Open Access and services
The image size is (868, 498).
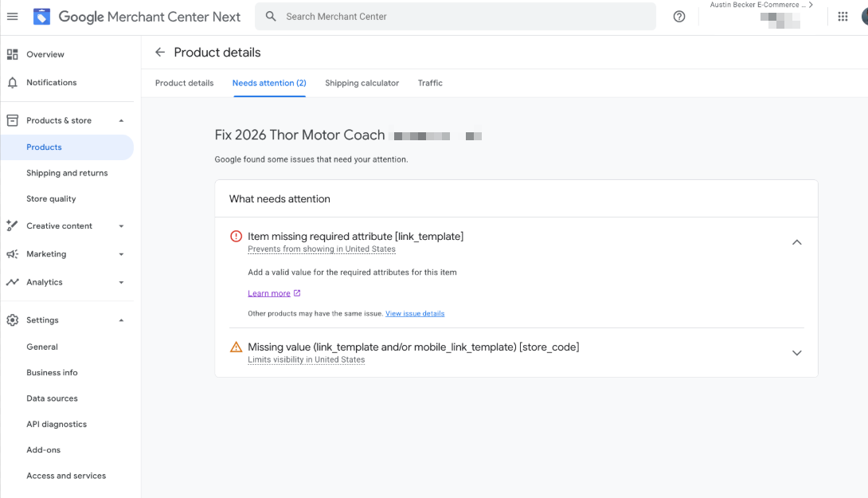click(67, 476)
